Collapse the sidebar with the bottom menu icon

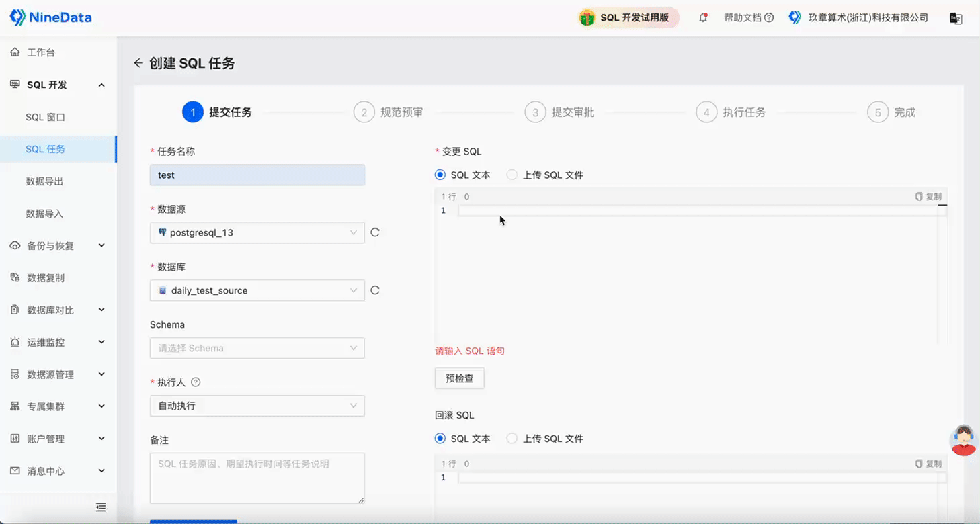coord(101,507)
